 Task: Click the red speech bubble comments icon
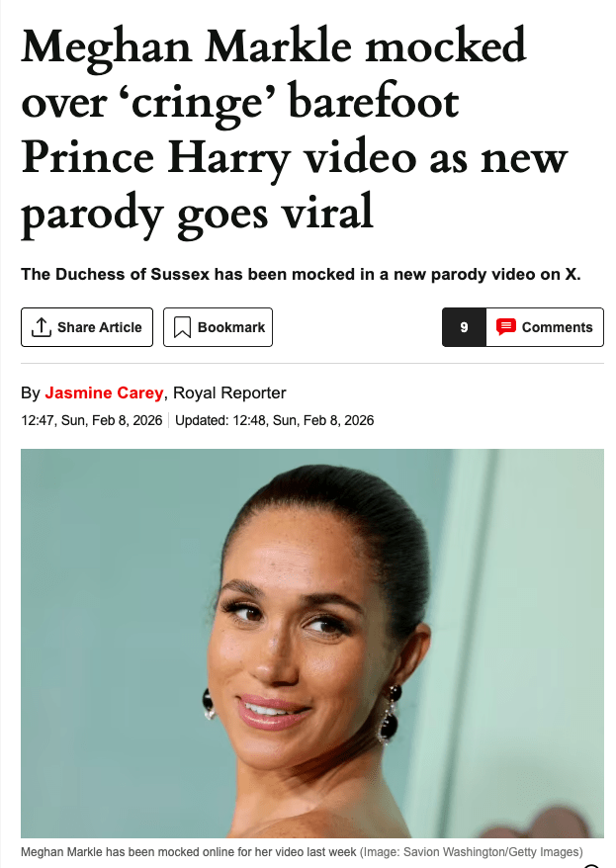pyautogui.click(x=506, y=327)
